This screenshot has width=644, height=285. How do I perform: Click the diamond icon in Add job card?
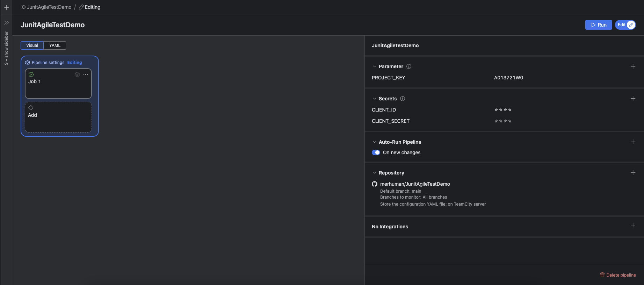tap(31, 108)
